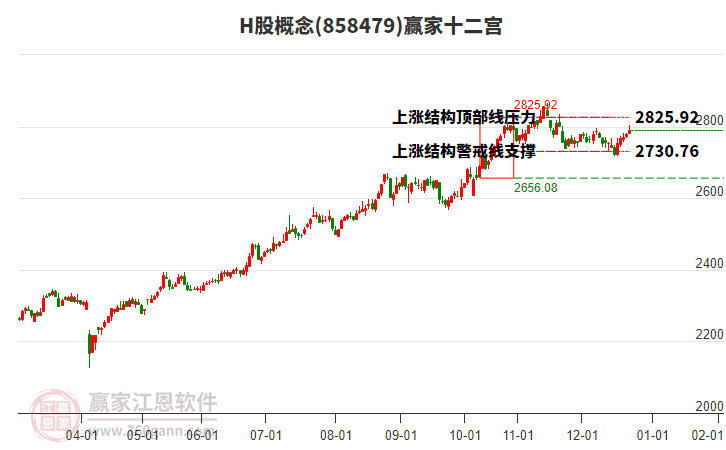Click the 02-01 date axis label
Viewport: 726px width, 450px height.
click(707, 435)
